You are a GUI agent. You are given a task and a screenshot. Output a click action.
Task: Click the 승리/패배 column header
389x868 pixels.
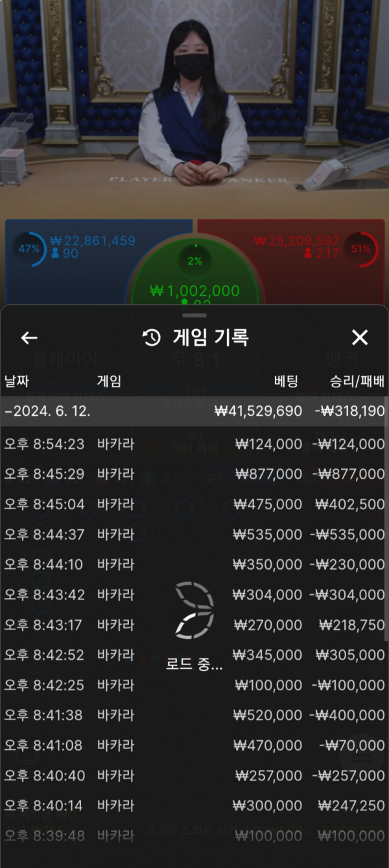pos(357,381)
